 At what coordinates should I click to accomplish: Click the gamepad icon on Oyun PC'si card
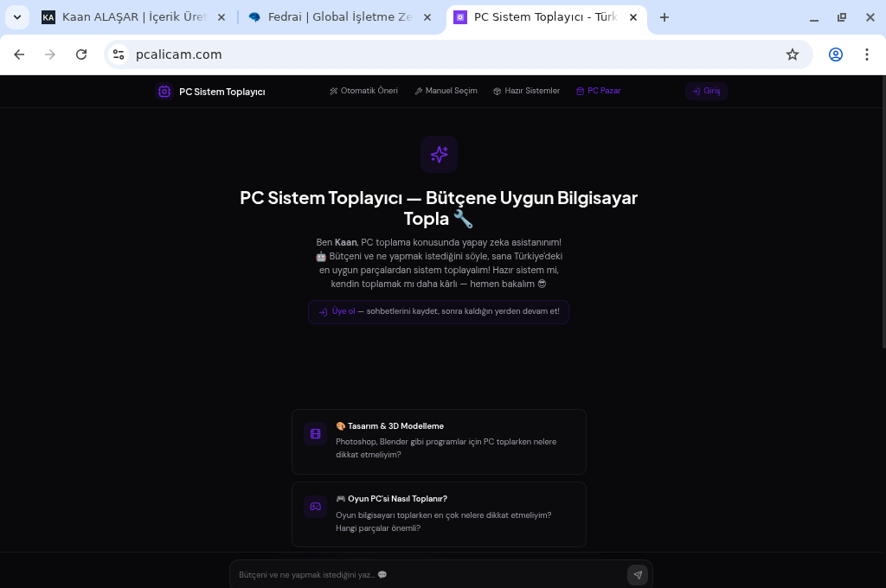pyautogui.click(x=315, y=506)
